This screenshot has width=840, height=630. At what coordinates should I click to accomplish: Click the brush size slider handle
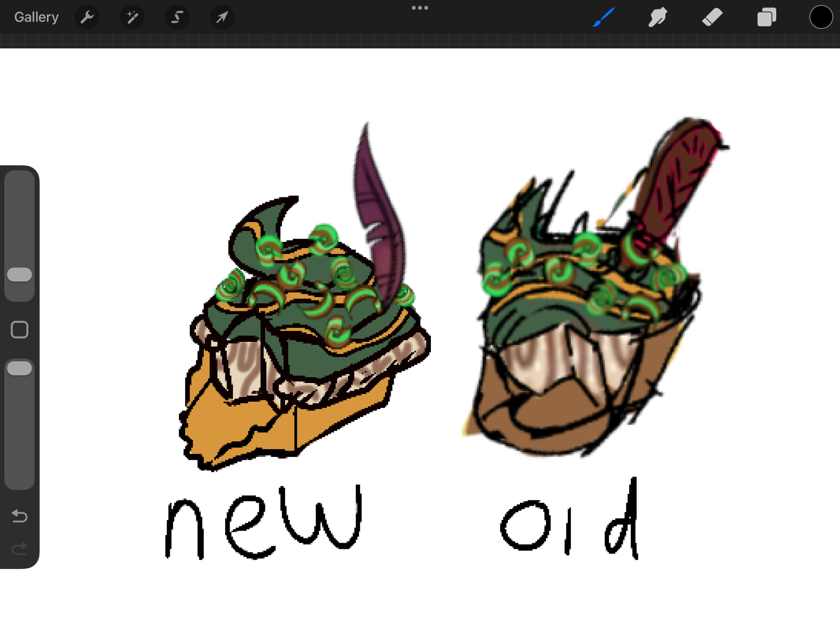[19, 275]
